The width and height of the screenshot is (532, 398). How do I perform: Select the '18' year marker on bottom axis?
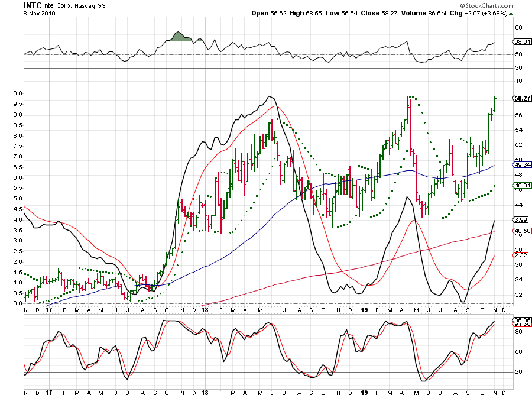203,392
